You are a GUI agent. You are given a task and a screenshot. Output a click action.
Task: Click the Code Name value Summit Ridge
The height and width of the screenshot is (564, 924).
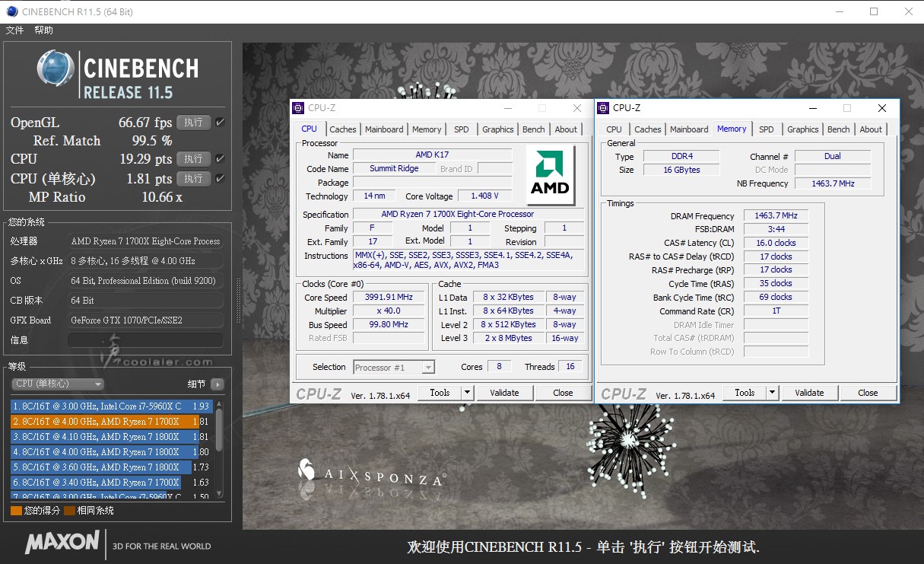(394, 168)
